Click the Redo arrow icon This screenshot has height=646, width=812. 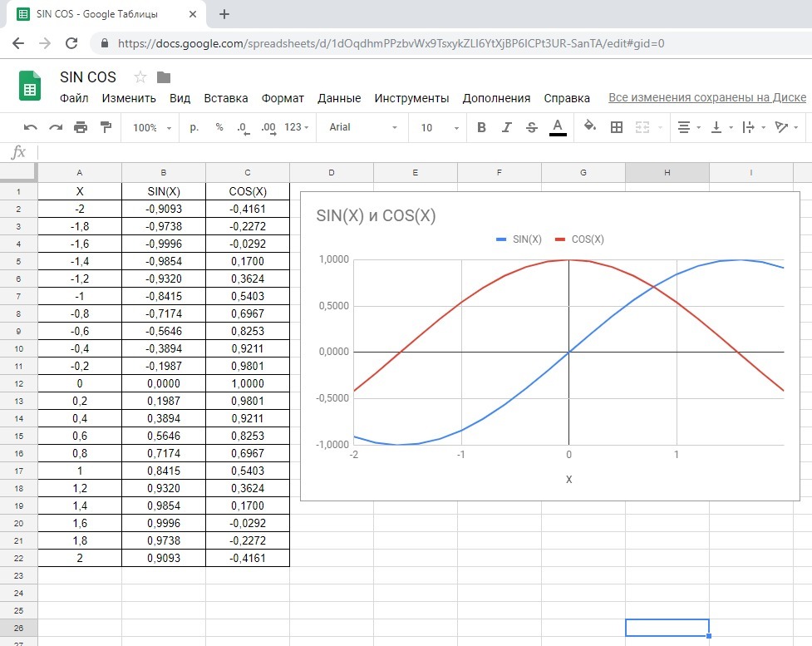56,127
